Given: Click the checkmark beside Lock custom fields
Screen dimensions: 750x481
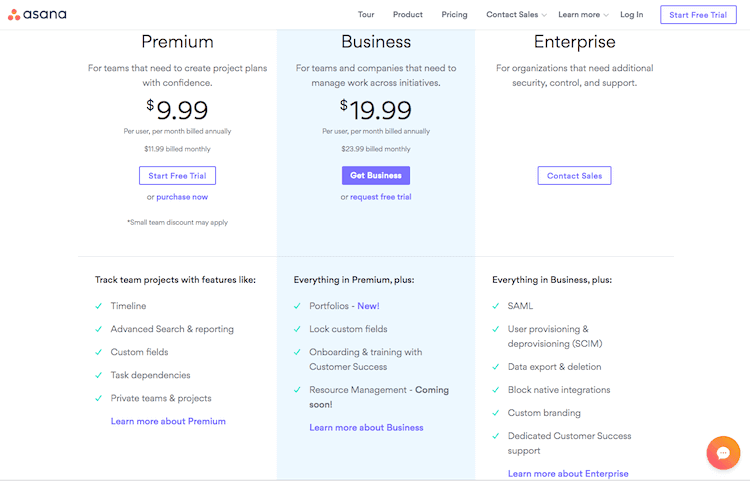Looking at the screenshot, I should click(x=297, y=329).
